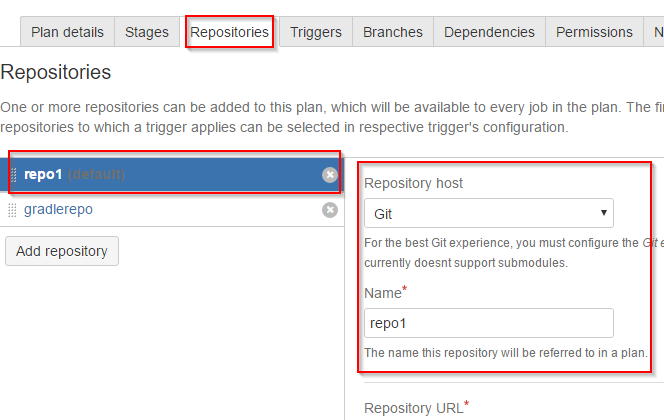This screenshot has height=420, width=664.
Task: Click into the Name input field
Action: (x=489, y=323)
